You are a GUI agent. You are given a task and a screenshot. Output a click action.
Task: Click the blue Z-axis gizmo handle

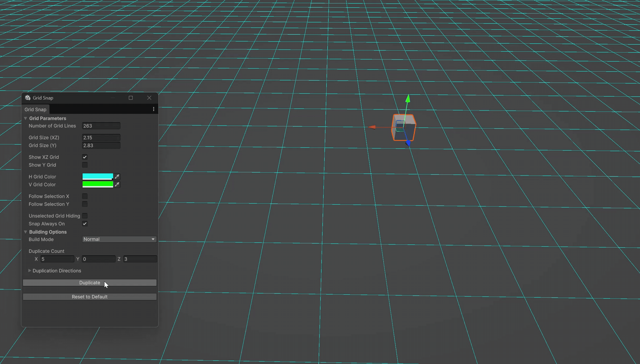point(408,143)
